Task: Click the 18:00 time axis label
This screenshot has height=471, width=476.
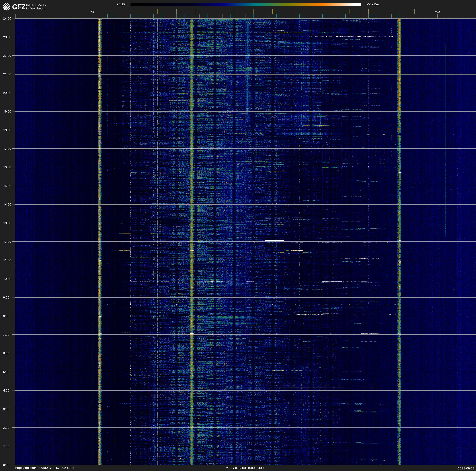Action: click(x=7, y=130)
